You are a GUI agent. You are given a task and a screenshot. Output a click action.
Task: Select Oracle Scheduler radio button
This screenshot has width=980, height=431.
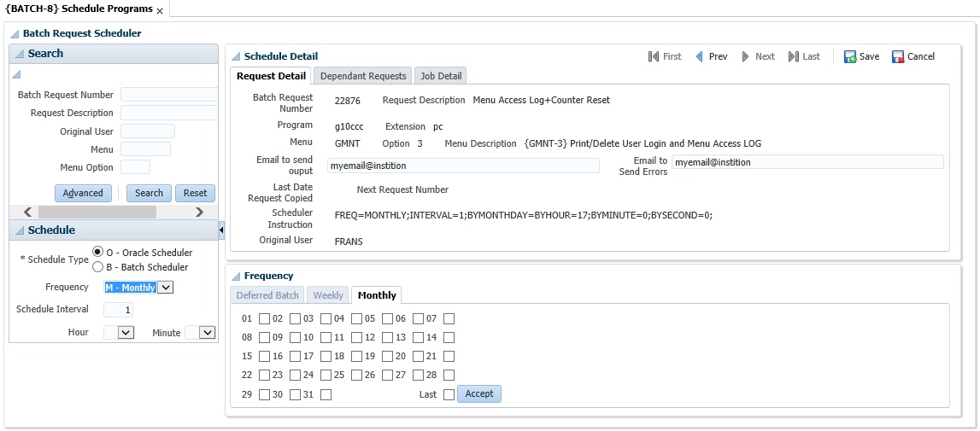click(97, 252)
